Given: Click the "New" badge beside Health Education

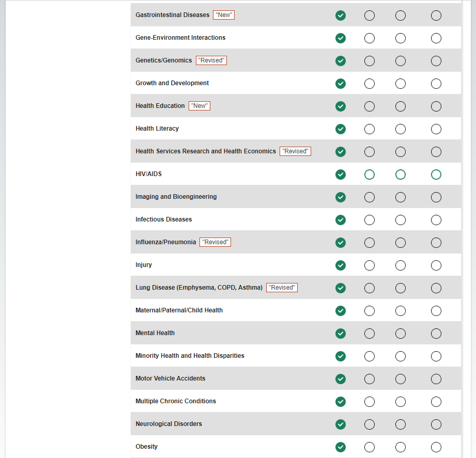Looking at the screenshot, I should pyautogui.click(x=199, y=106).
